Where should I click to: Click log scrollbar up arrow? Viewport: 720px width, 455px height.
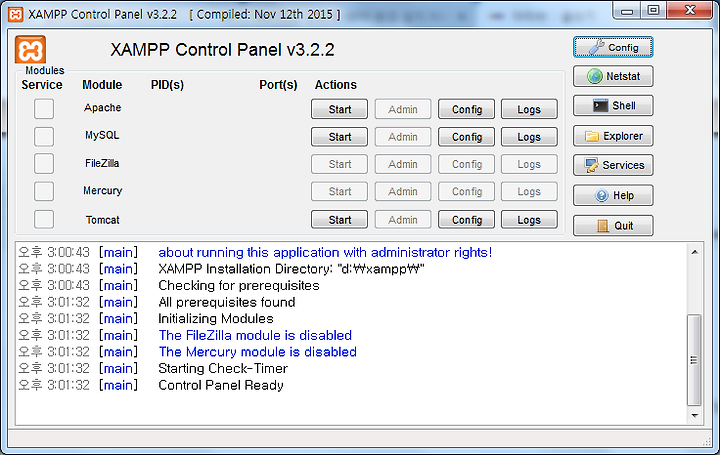click(x=694, y=252)
